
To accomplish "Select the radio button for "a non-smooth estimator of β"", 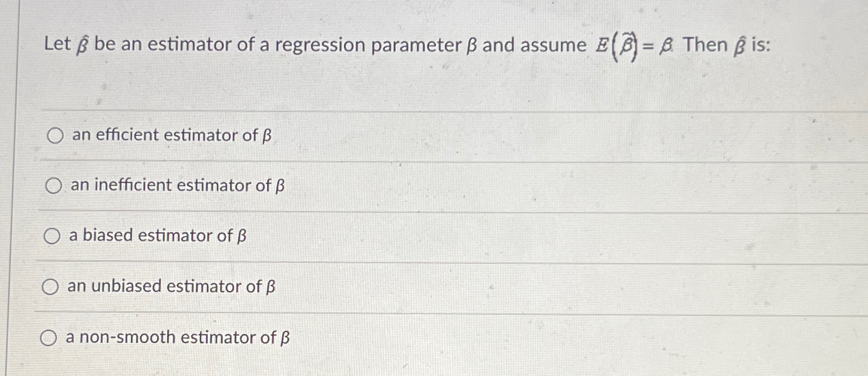I will [x=50, y=337].
